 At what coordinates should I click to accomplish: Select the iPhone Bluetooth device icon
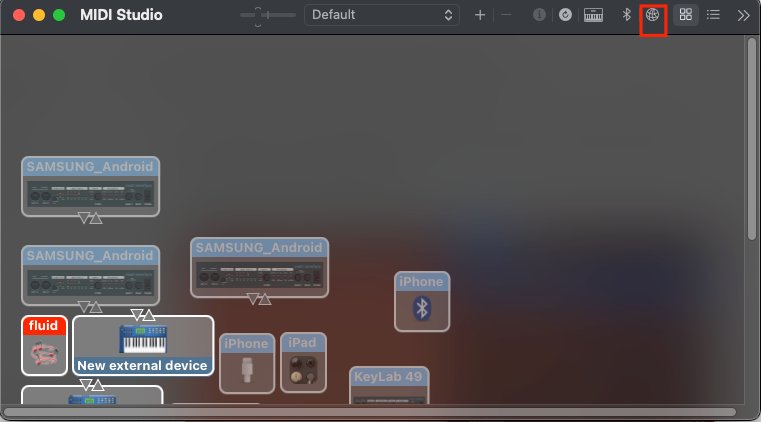421,308
